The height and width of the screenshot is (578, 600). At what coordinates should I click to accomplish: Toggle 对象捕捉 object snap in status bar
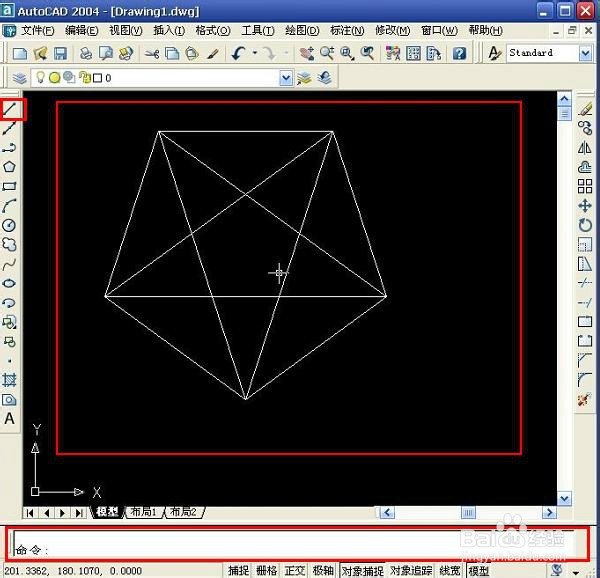(363, 571)
